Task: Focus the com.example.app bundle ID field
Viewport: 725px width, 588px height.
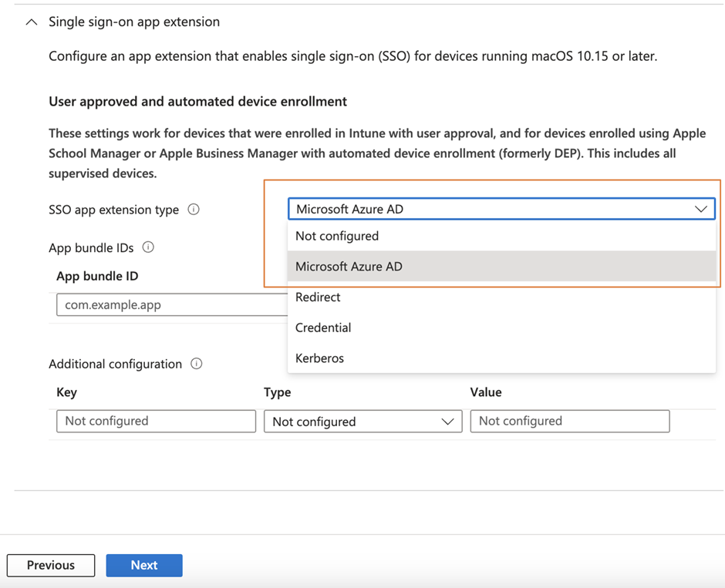Action: [172, 305]
